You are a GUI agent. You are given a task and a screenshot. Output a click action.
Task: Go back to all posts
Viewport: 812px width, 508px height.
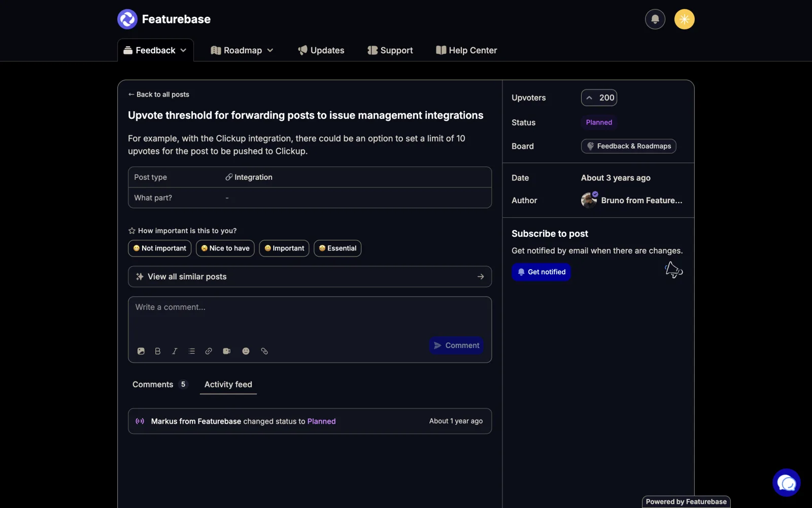pos(159,94)
